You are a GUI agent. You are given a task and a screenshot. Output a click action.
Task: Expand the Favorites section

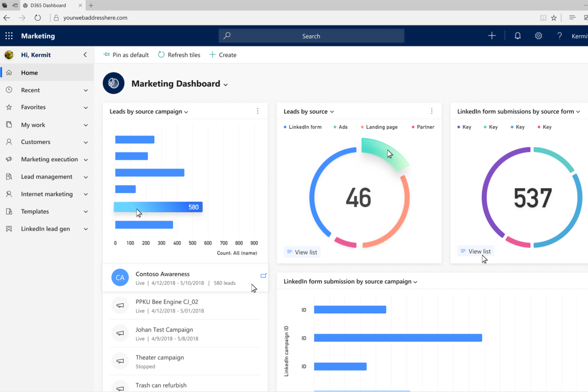tap(86, 108)
